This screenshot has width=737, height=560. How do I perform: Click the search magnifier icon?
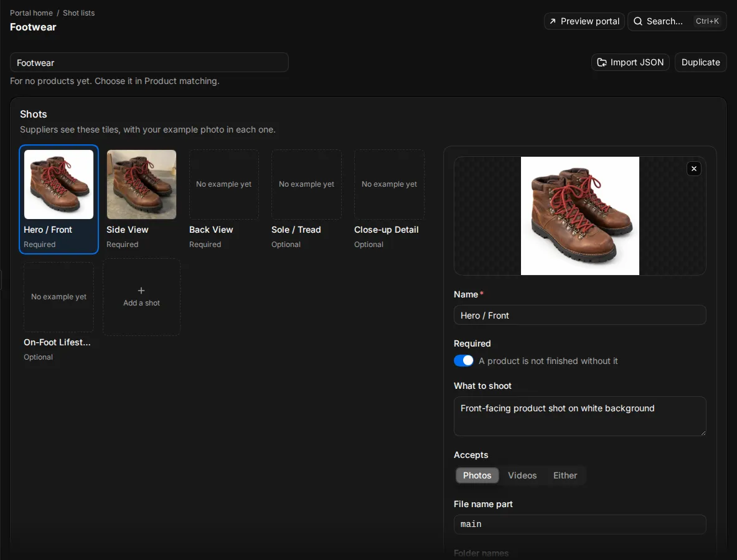tap(637, 21)
